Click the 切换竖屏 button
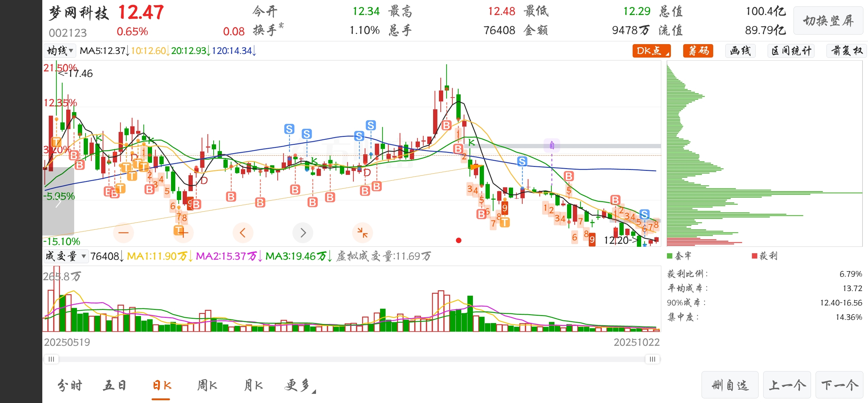 click(828, 21)
